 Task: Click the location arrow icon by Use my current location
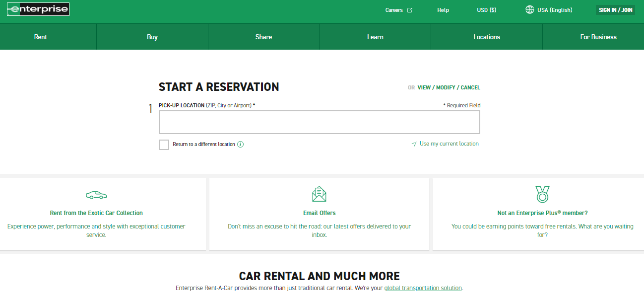(x=414, y=144)
